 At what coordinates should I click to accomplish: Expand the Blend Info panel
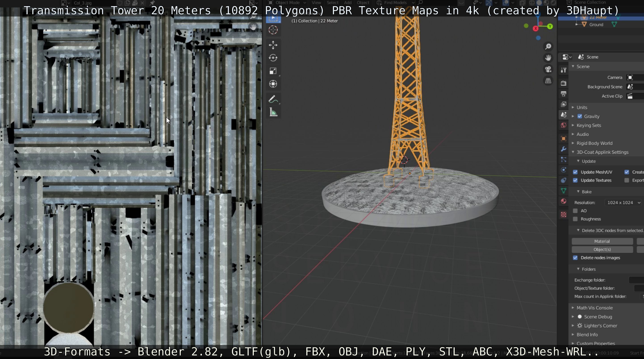coord(587,335)
